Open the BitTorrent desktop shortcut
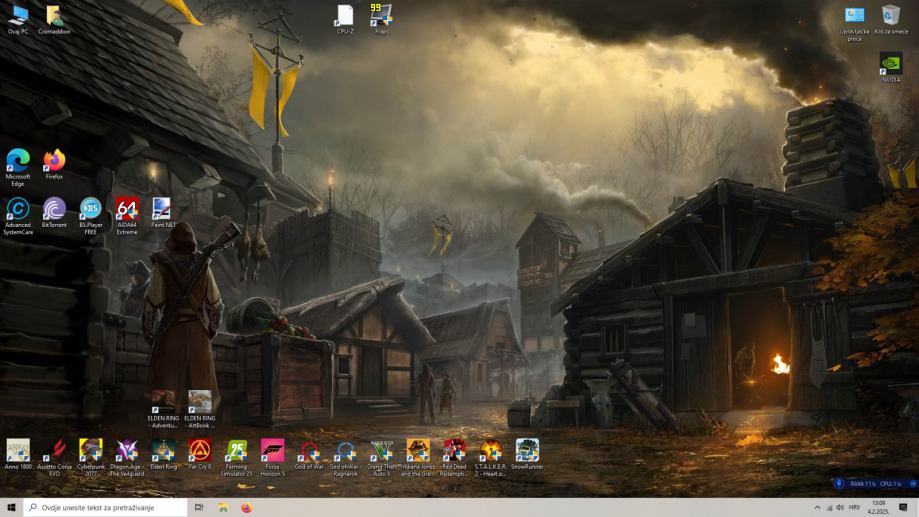 point(54,213)
